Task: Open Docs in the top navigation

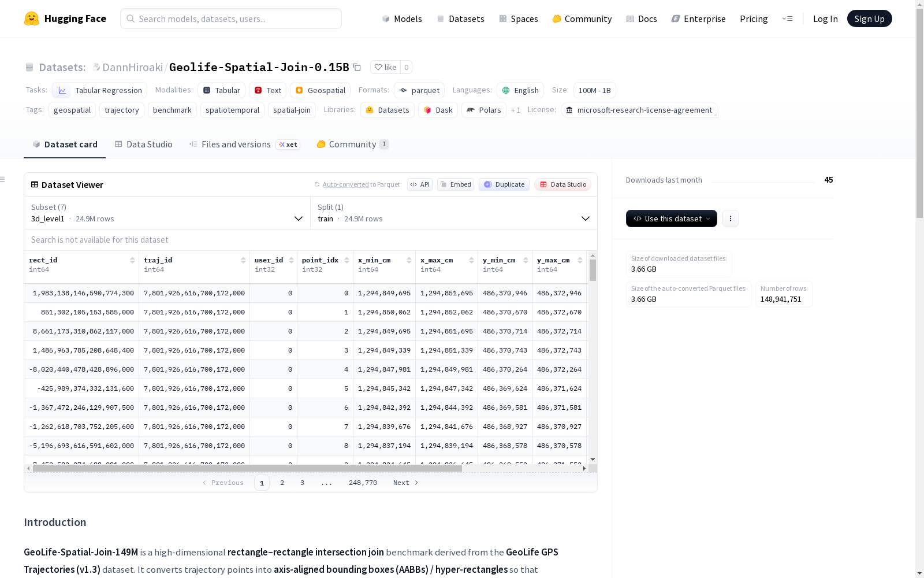Action: point(642,18)
